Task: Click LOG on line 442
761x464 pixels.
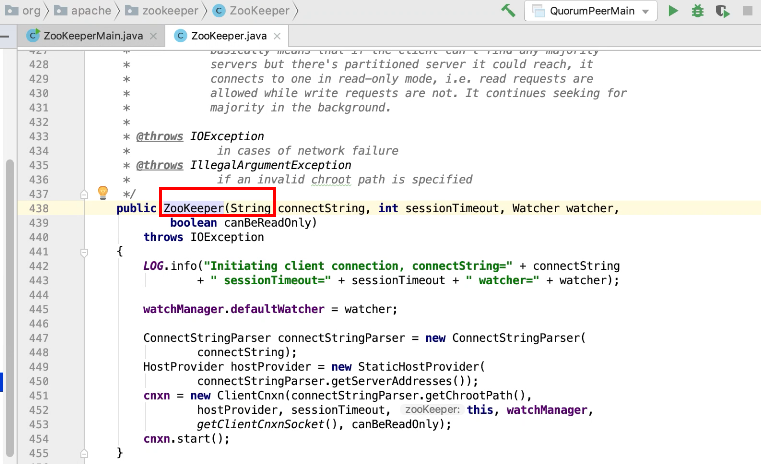Action: [x=153, y=266]
